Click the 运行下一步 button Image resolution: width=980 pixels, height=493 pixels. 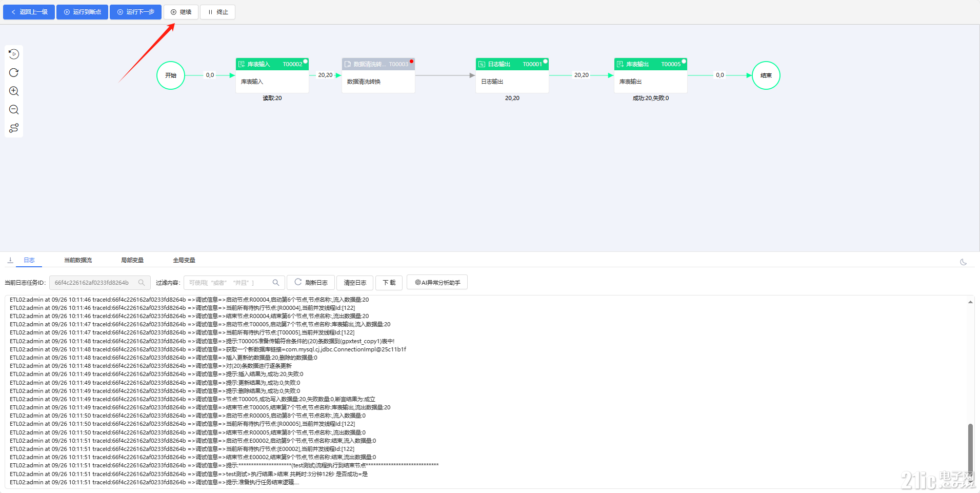click(135, 12)
